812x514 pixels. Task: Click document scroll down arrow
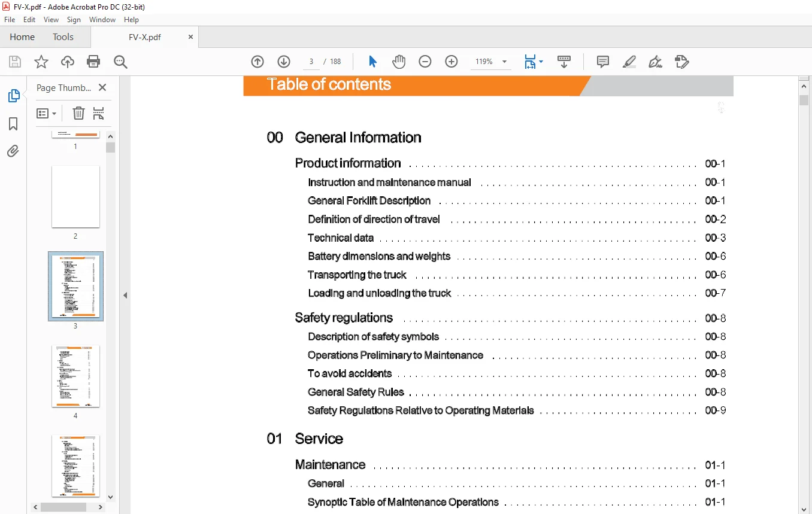pyautogui.click(x=804, y=509)
